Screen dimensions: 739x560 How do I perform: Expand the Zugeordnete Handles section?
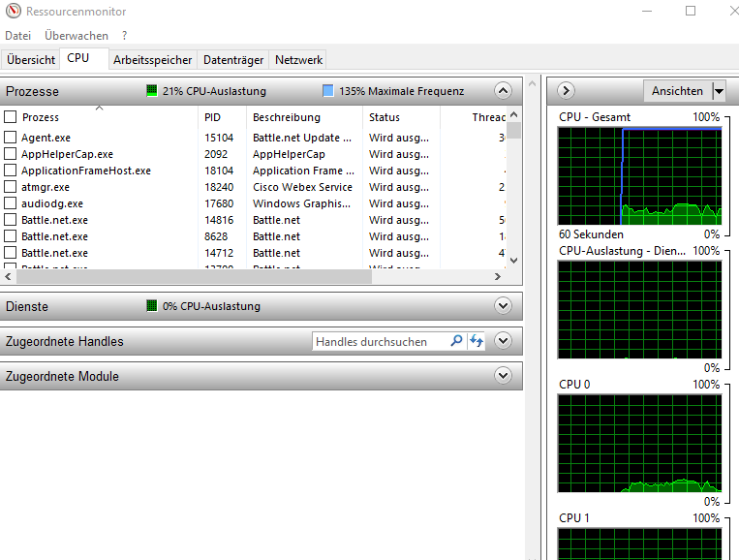(503, 340)
